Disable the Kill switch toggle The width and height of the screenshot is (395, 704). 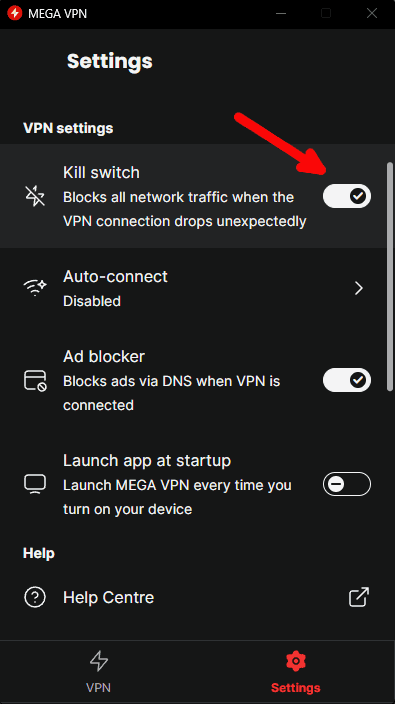[347, 196]
